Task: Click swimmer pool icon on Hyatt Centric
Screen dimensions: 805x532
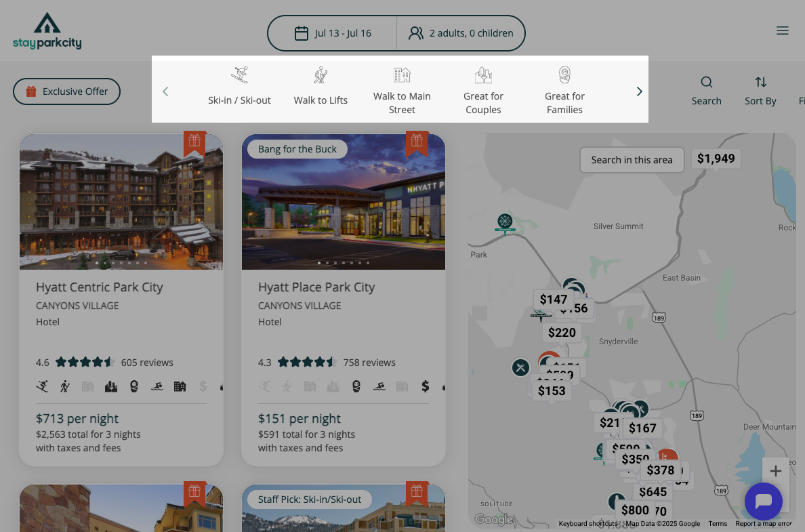Action: 157,386
